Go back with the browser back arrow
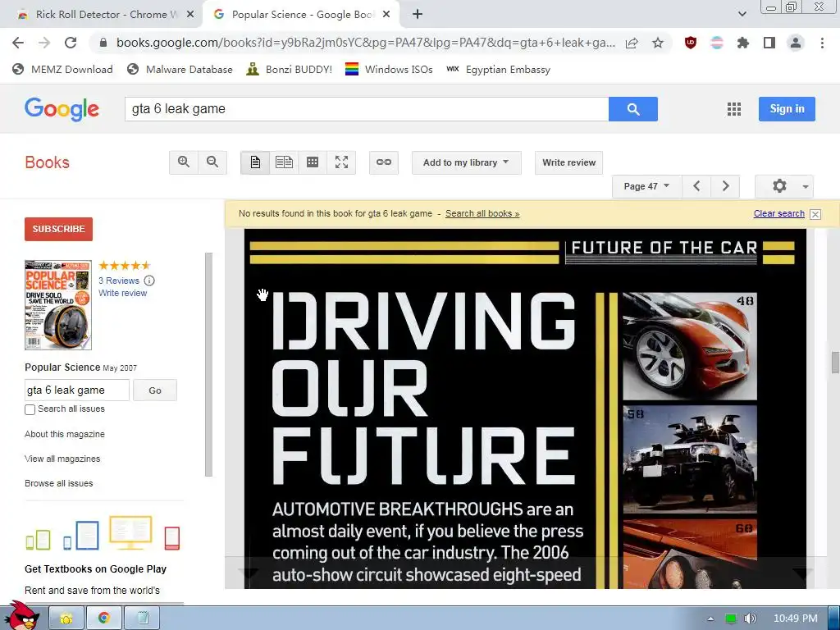 18,43
